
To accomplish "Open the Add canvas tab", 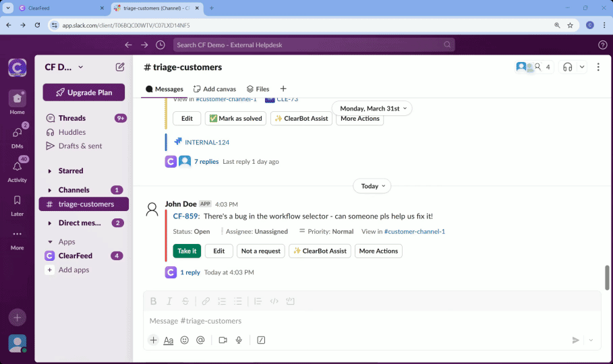I will [x=214, y=89].
